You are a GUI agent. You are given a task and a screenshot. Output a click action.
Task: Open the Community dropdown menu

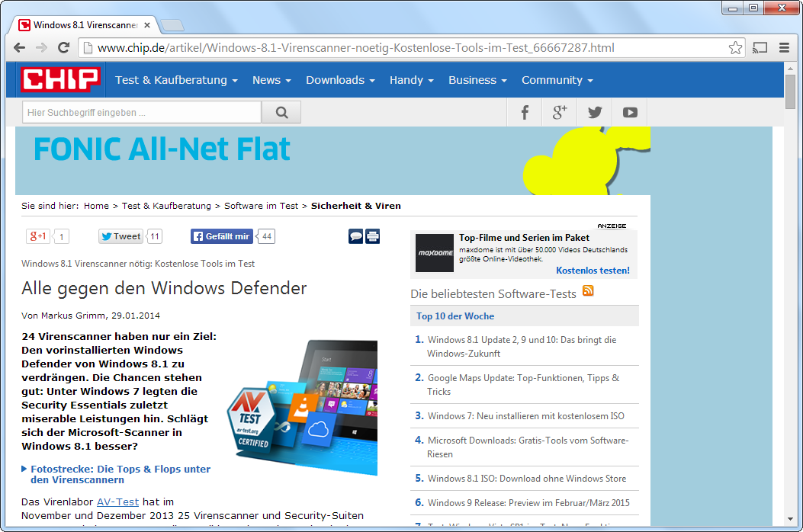coord(557,80)
